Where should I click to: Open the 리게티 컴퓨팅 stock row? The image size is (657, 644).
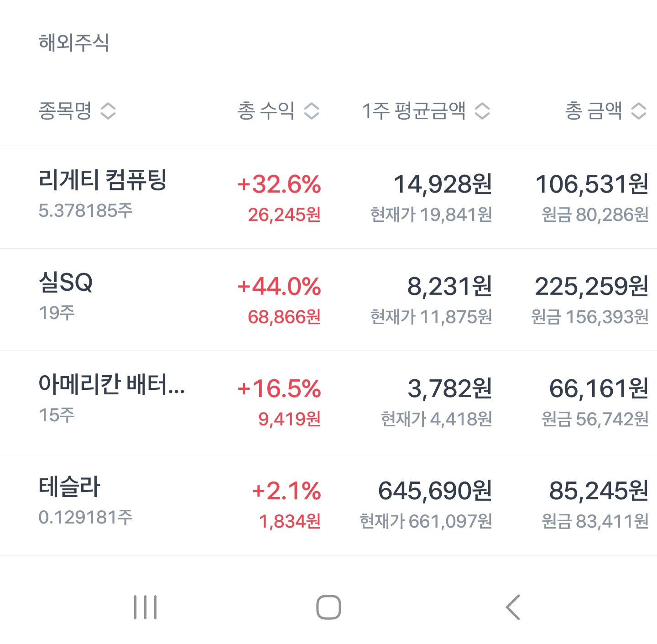coord(103,180)
